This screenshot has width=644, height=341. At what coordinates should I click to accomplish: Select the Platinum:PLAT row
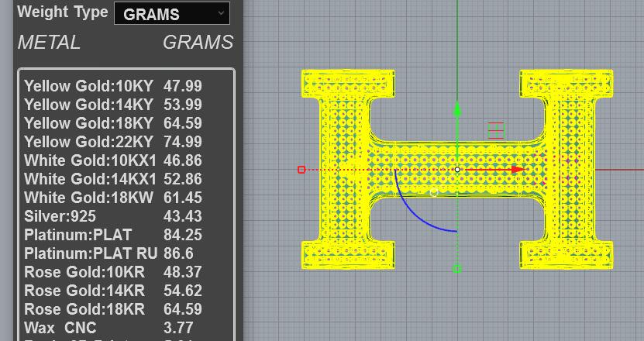click(113, 235)
